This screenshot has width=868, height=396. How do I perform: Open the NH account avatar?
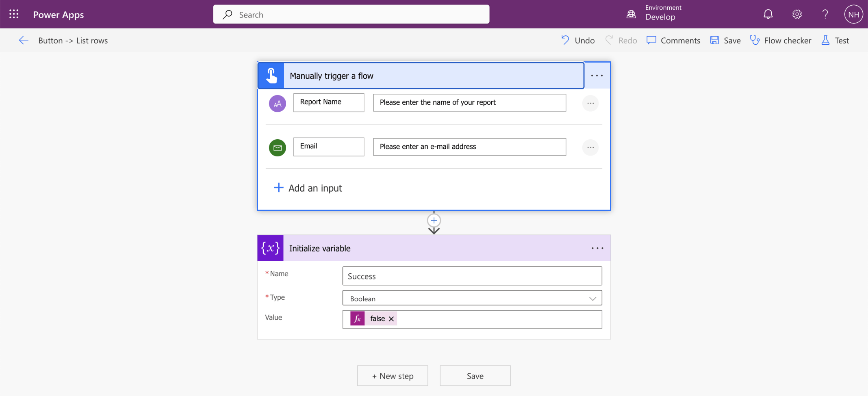(x=853, y=14)
